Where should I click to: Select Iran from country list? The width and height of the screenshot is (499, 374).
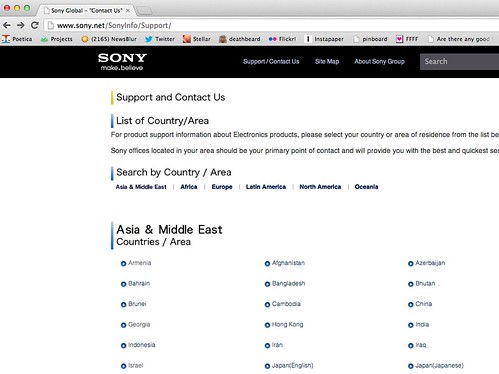(274, 345)
